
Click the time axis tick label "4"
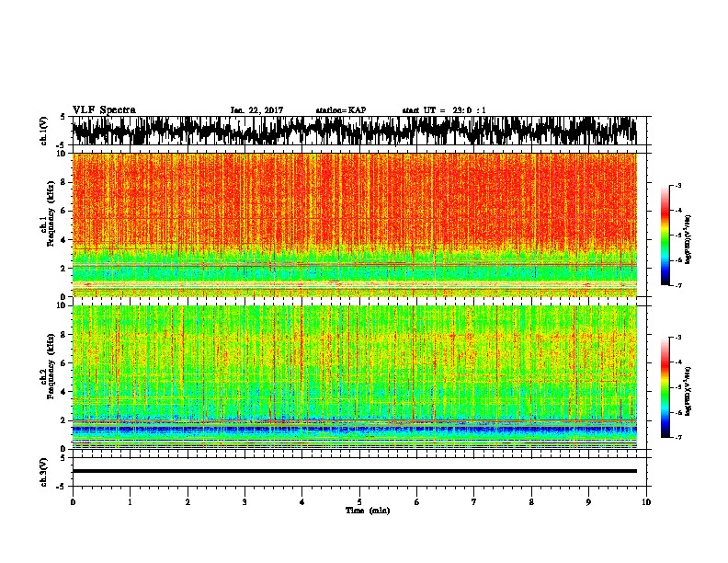tap(302, 502)
